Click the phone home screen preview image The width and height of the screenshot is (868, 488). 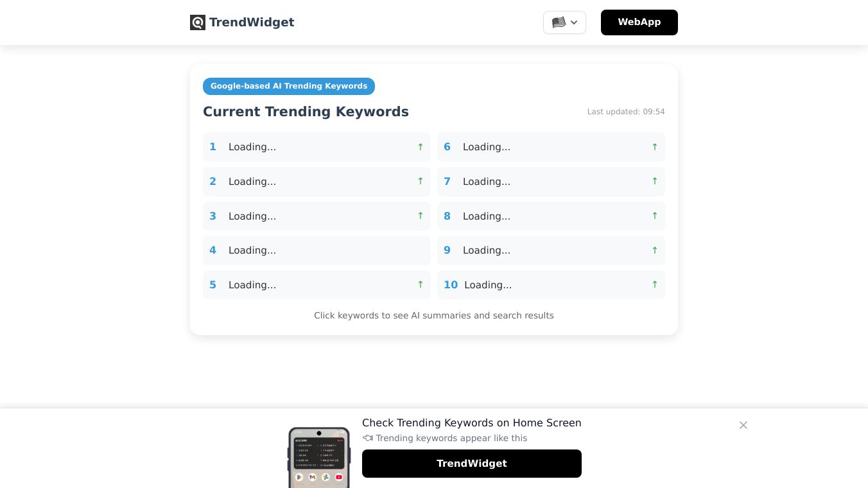pyautogui.click(x=318, y=458)
